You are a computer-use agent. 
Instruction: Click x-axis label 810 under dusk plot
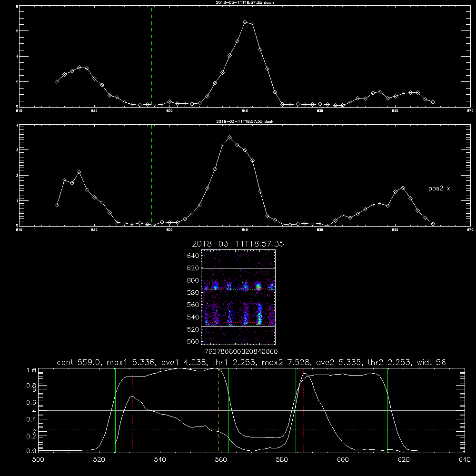(19, 230)
